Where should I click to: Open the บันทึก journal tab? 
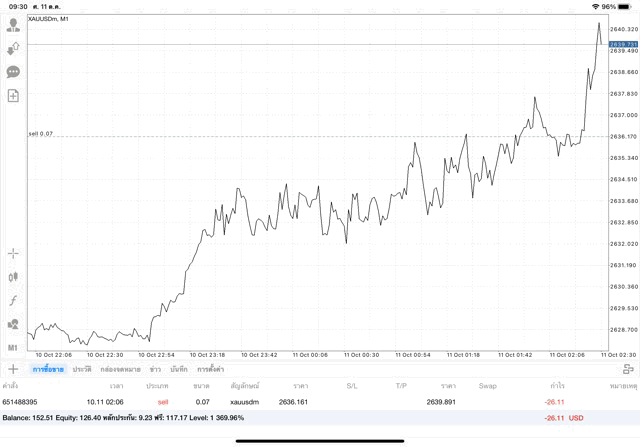pos(179,370)
